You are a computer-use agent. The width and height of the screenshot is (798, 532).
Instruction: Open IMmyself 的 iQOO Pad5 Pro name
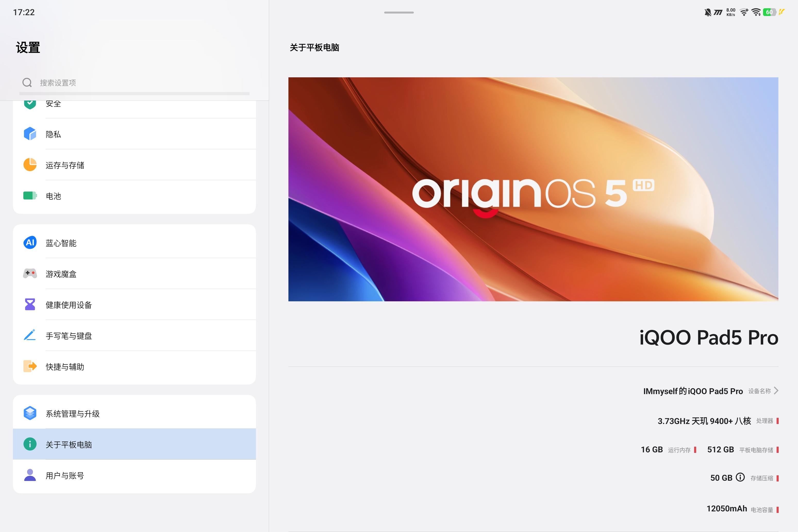693,391
